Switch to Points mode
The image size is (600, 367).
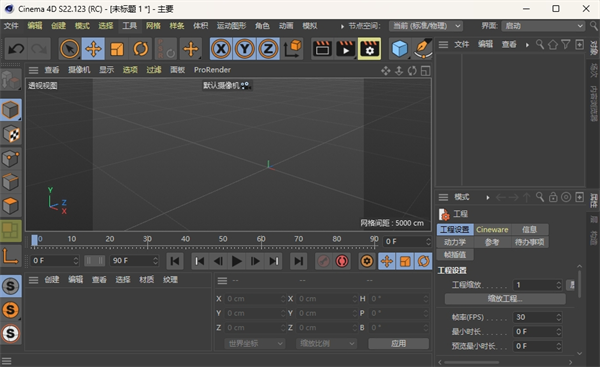pyautogui.click(x=10, y=158)
